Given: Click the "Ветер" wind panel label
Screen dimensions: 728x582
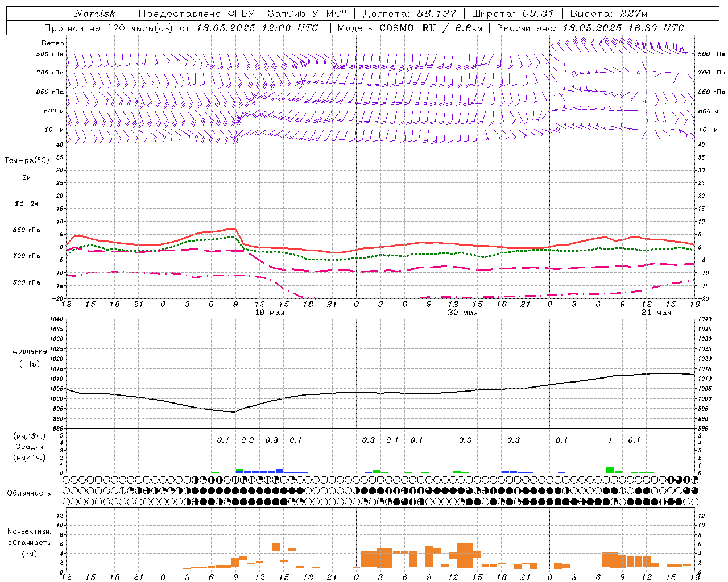Looking at the screenshot, I should pos(52,43).
